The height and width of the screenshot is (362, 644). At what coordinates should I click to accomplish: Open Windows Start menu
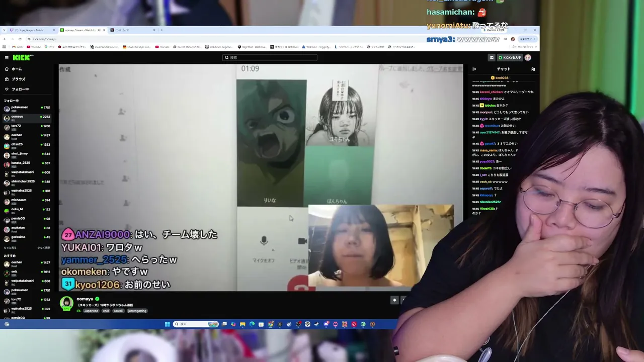168,324
